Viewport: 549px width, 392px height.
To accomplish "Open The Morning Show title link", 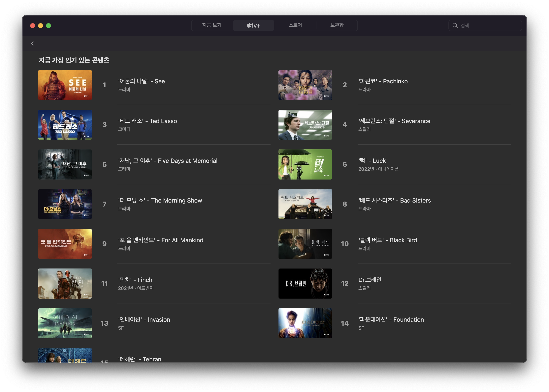I will click(x=160, y=201).
